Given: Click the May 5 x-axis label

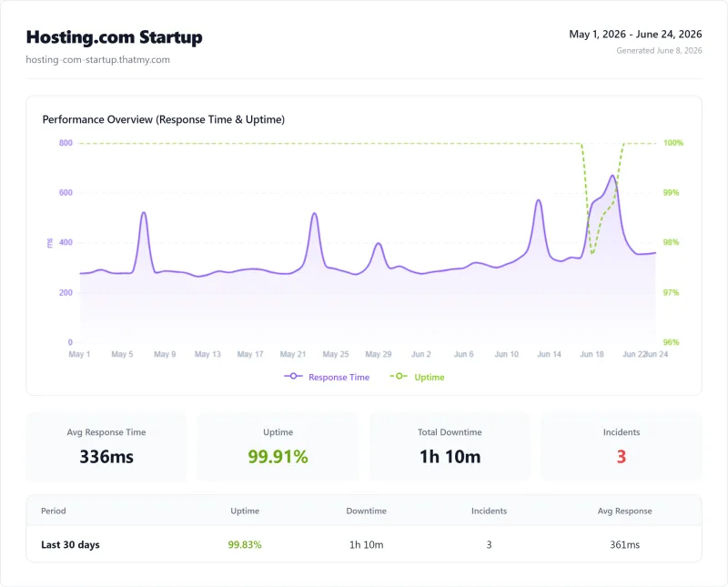Looking at the screenshot, I should [x=122, y=354].
